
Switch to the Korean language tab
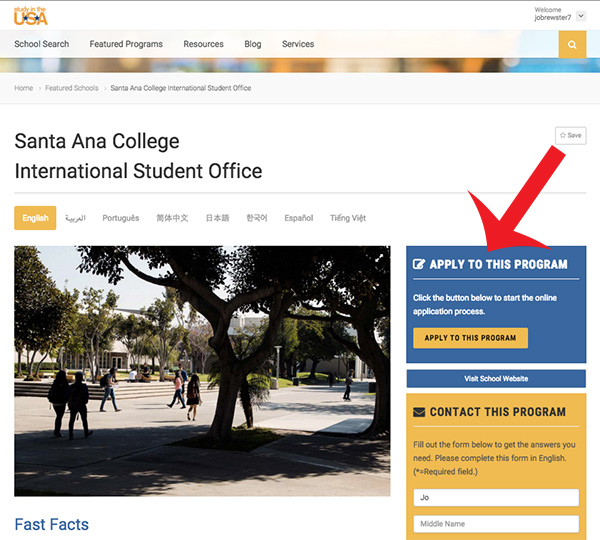[x=257, y=218]
